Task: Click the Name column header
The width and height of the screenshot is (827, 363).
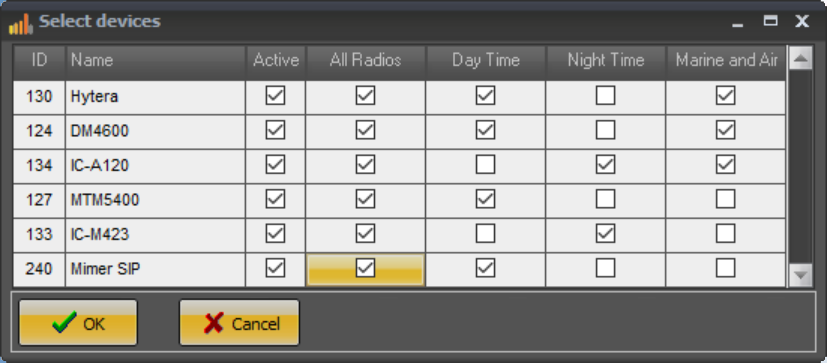Action: click(156, 62)
